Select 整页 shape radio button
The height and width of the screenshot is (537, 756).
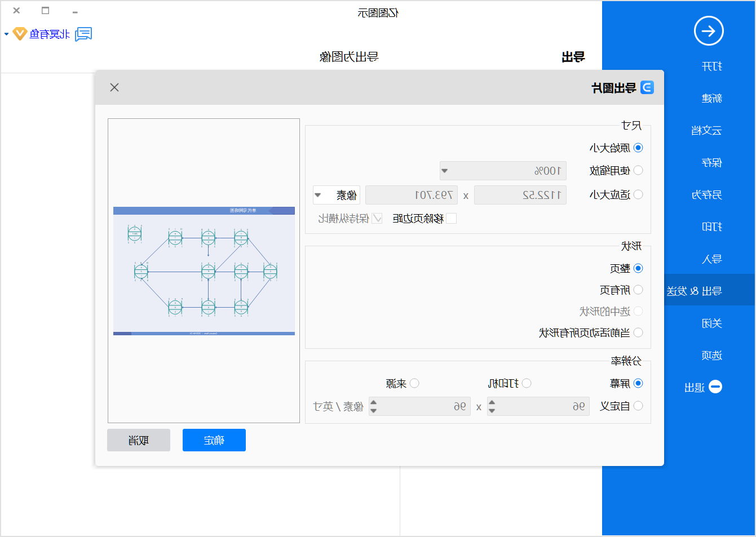tap(638, 268)
